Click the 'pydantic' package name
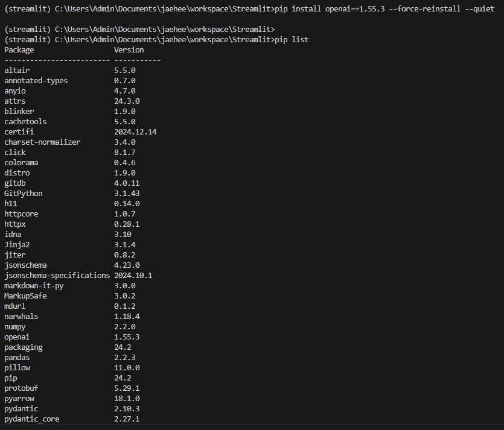The image size is (504, 430). [x=21, y=409]
